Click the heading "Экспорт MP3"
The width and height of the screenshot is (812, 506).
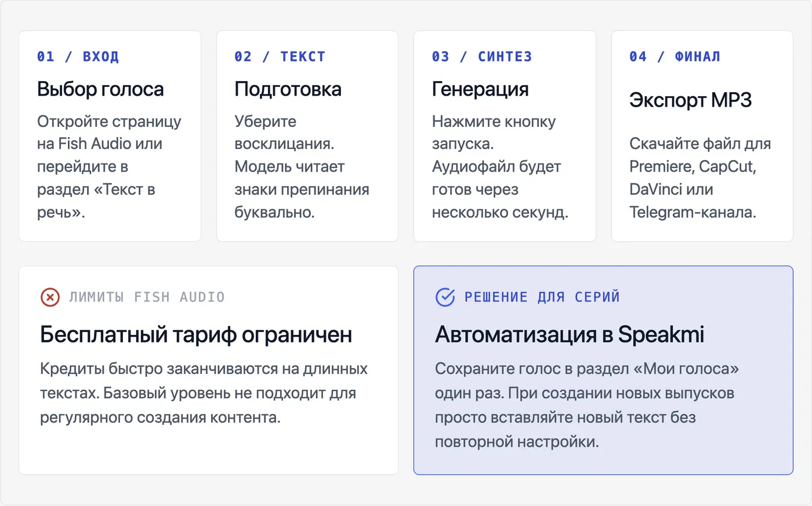click(690, 100)
